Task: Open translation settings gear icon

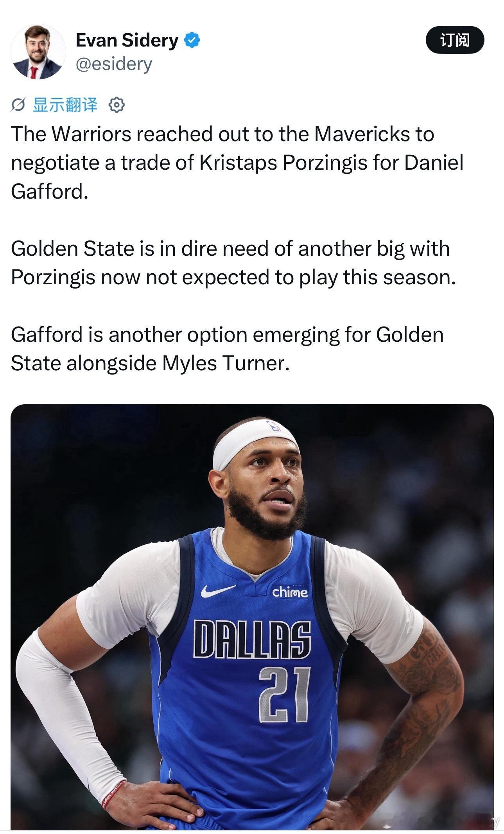Action: coord(116,105)
